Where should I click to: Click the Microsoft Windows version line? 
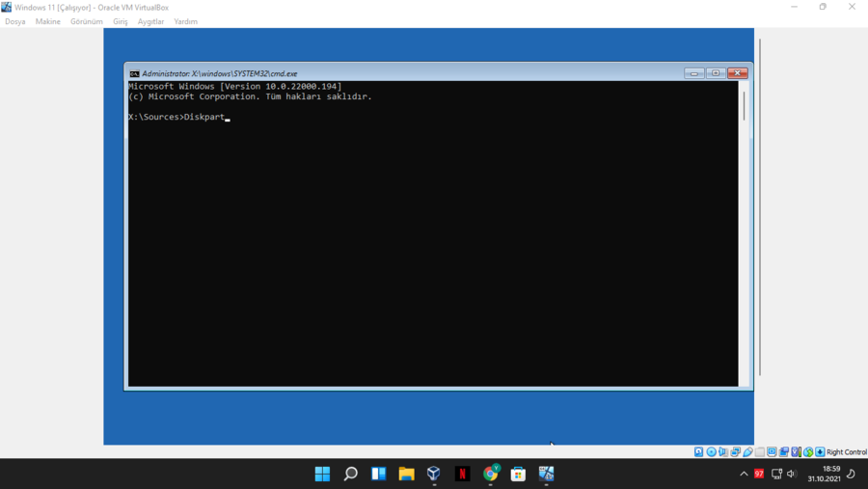pos(234,87)
